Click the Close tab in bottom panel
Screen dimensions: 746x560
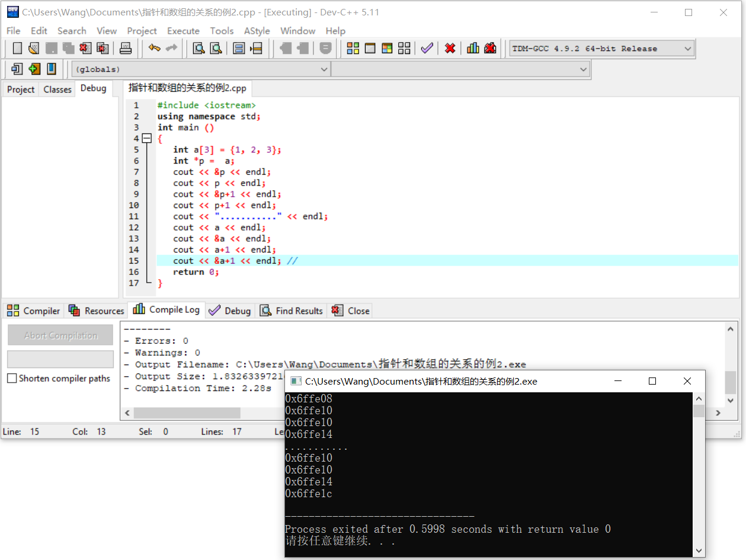point(350,311)
